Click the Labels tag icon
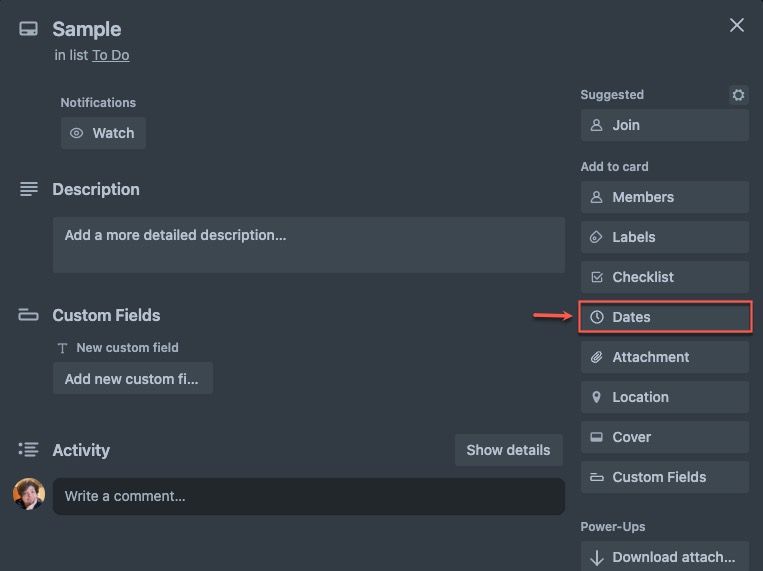Viewport: 763px width, 571px height. click(596, 237)
